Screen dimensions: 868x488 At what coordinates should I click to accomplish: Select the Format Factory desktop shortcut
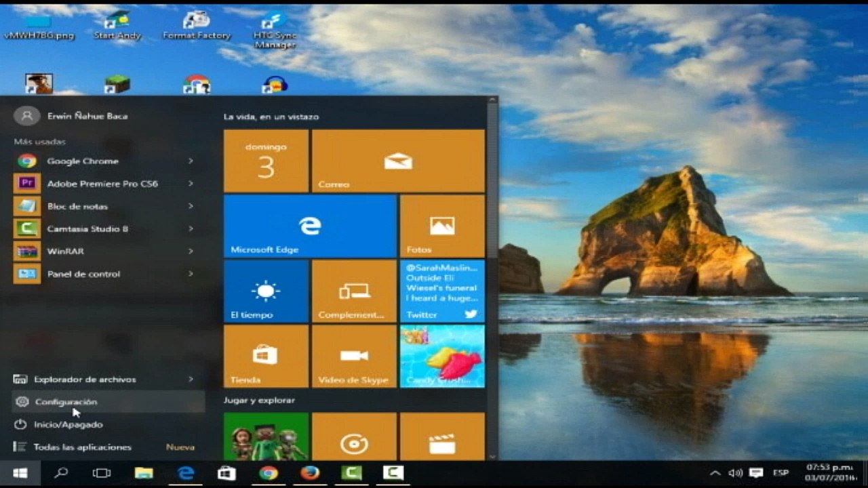197,26
